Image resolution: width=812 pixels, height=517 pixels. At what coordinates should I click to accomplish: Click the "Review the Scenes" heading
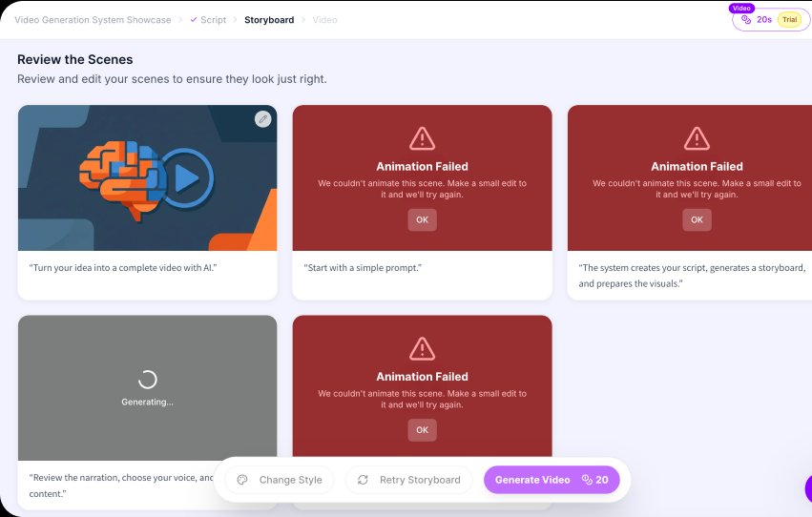pyautogui.click(x=75, y=59)
